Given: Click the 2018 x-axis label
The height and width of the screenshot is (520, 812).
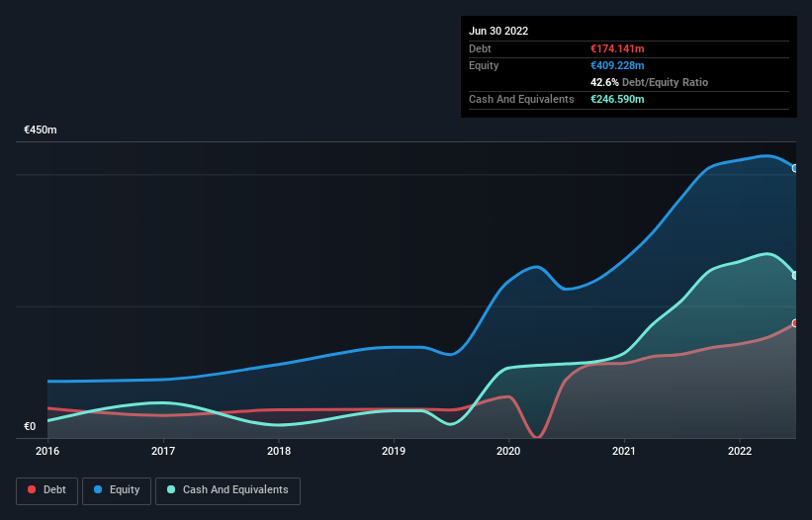Looking at the screenshot, I should point(279,451).
